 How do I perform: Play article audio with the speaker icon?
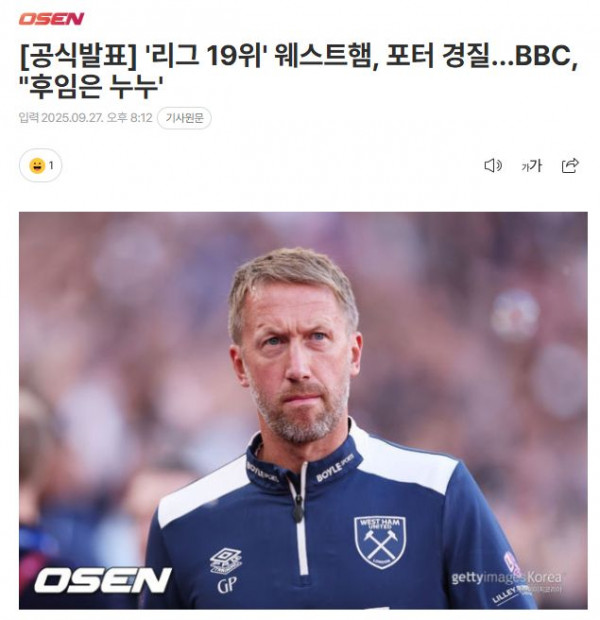click(493, 165)
